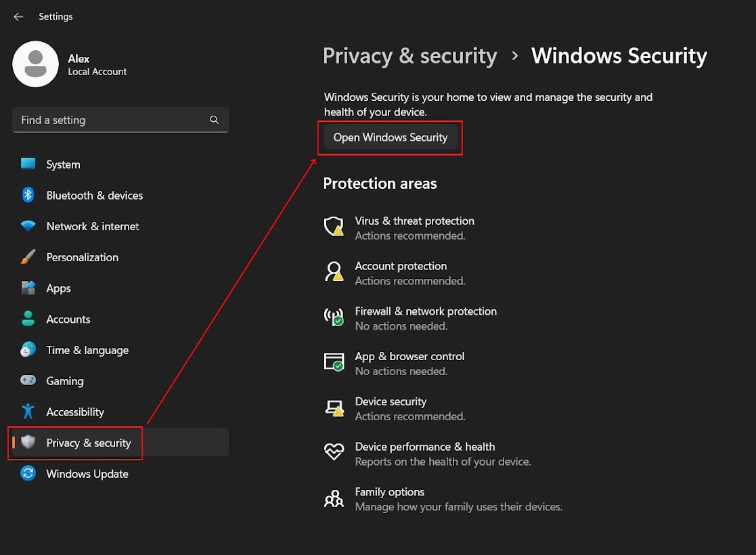
Task: Open Time & language settings
Action: pos(87,350)
